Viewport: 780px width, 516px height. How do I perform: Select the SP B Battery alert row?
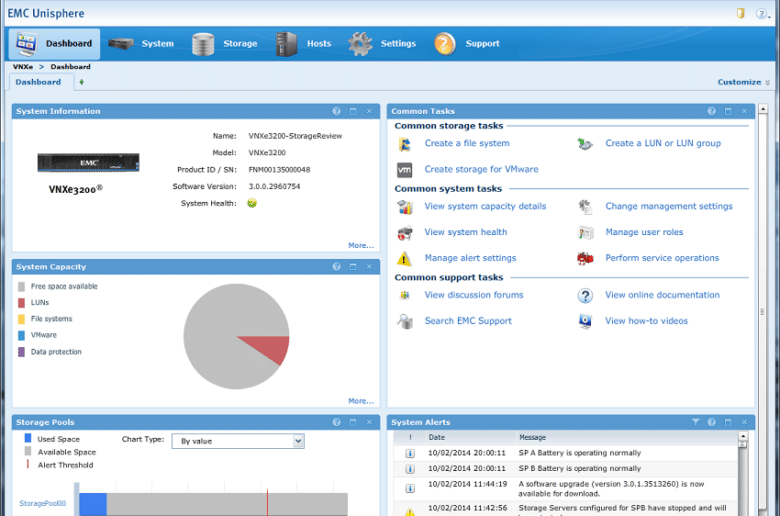point(566,468)
